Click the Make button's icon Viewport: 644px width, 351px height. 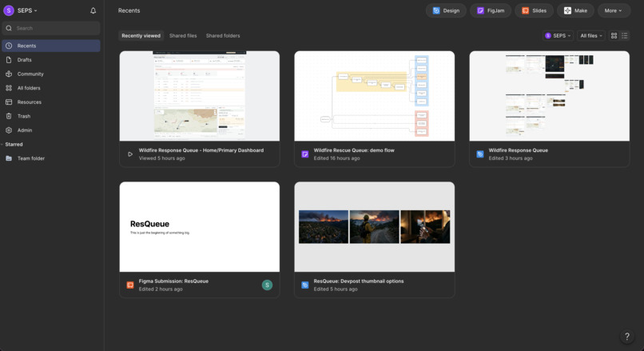pyautogui.click(x=567, y=10)
